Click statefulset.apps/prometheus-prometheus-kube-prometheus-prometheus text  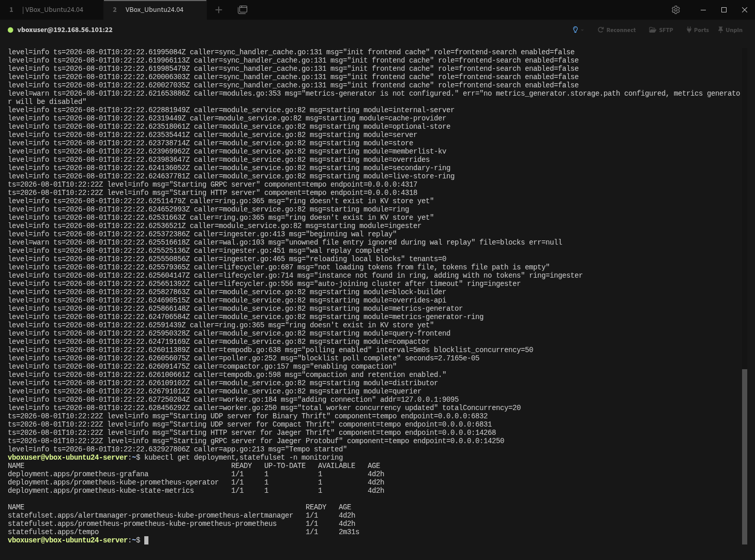pyautogui.click(x=142, y=524)
